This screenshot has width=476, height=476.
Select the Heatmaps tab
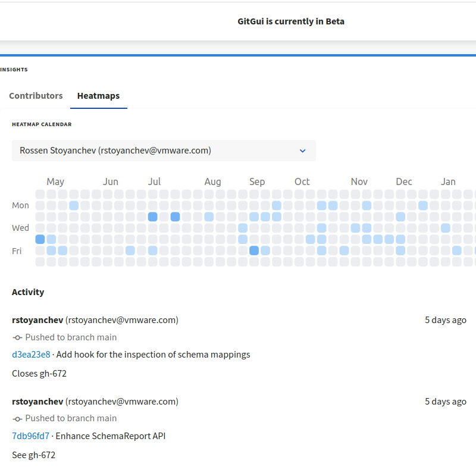click(98, 96)
